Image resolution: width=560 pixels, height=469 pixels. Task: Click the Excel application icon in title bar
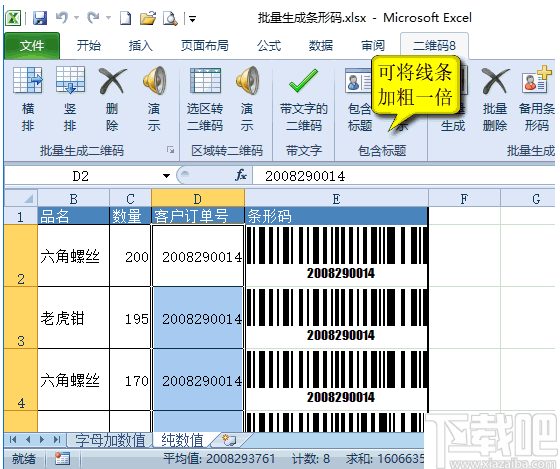click(x=13, y=18)
